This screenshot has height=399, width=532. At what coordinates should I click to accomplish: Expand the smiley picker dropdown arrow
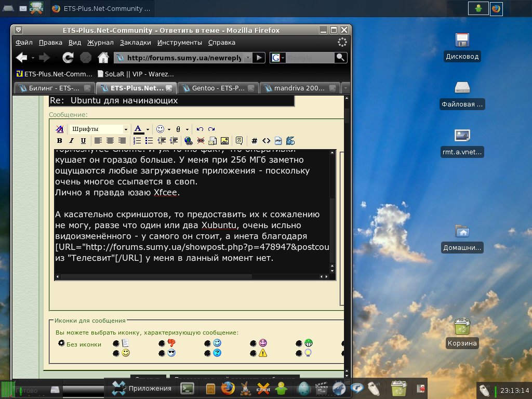(x=169, y=129)
